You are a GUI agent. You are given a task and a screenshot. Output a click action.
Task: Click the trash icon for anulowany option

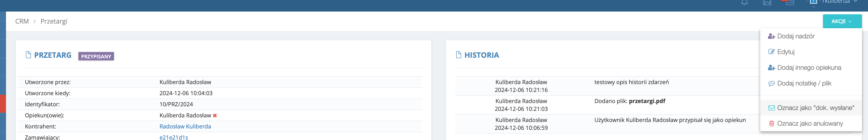(771, 123)
